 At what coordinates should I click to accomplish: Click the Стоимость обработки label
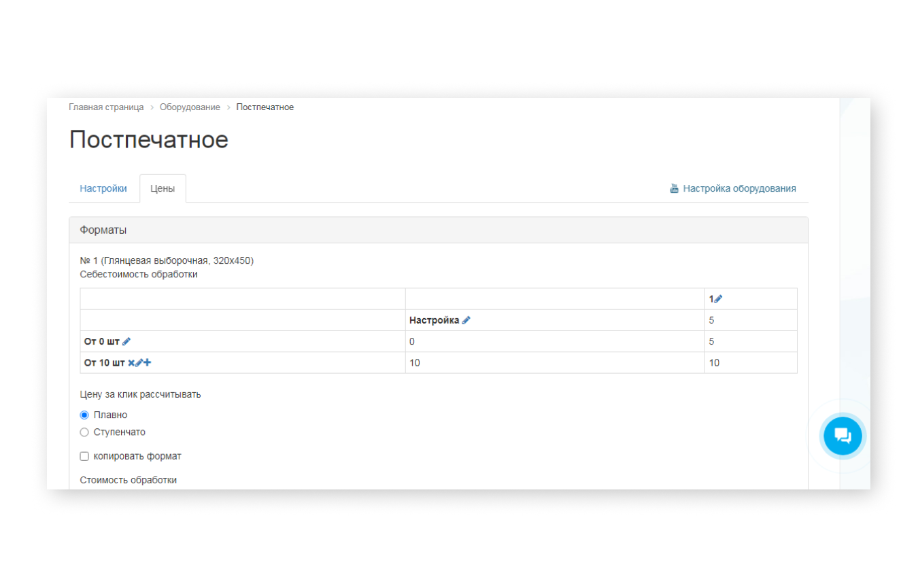tap(129, 480)
